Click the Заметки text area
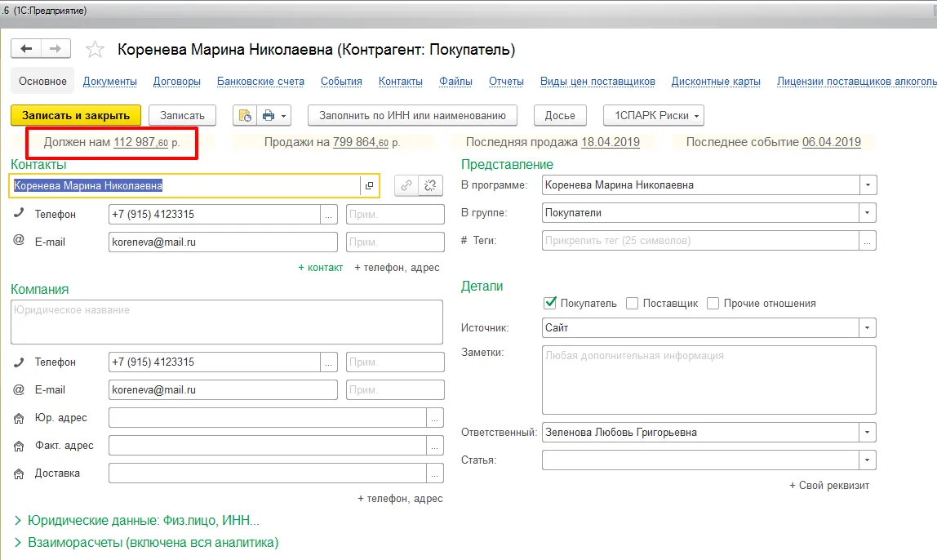 (708, 380)
